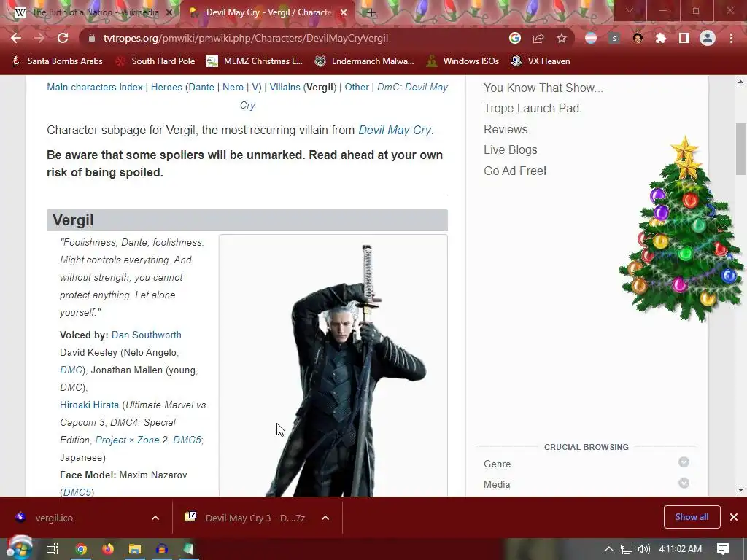Viewport: 747px width, 560px height.
Task: Open the Live Blogs sidebar link
Action: [x=510, y=149]
